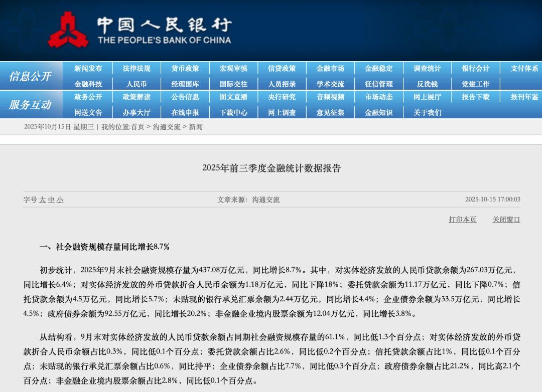542x392 pixels.
Task: Click 关闭窗口 to close the window
Action: click(505, 219)
